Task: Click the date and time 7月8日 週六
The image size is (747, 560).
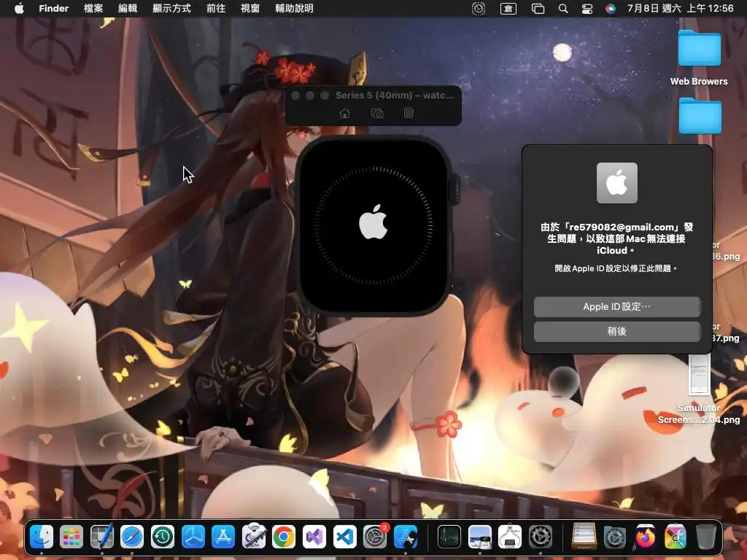Action: [681, 8]
